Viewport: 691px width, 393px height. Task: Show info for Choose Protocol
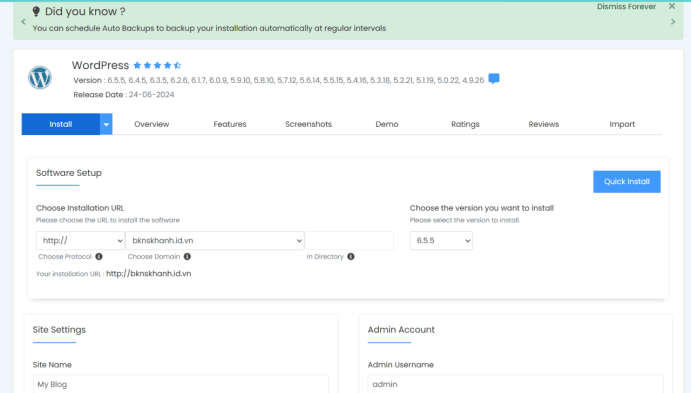tap(99, 256)
